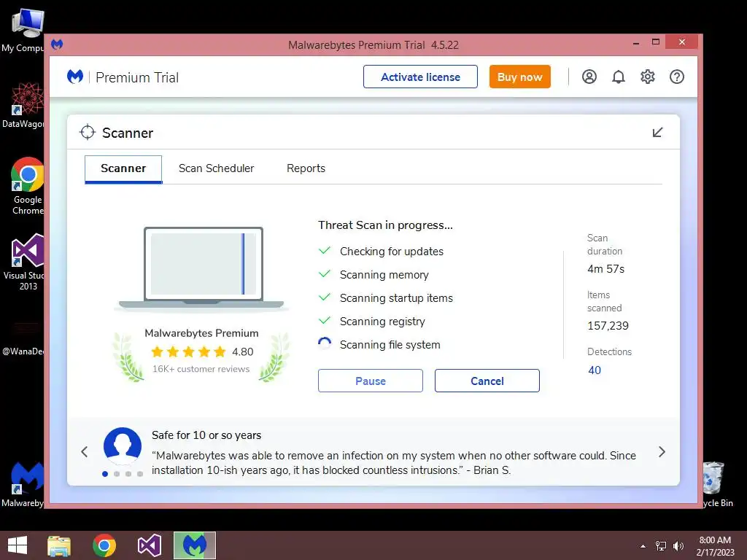Click the reviewer avatar image
The image size is (747, 560).
(123, 446)
